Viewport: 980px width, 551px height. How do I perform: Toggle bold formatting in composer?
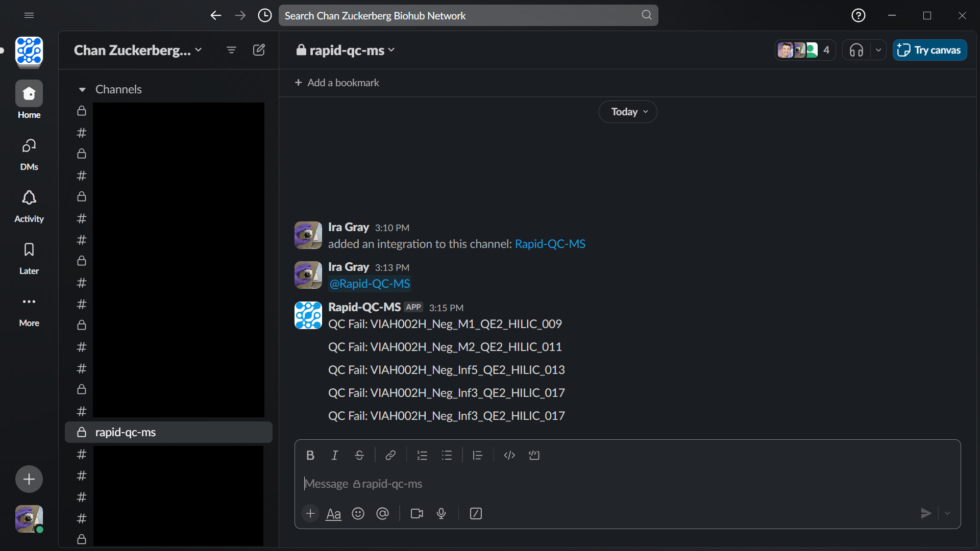[310, 455]
